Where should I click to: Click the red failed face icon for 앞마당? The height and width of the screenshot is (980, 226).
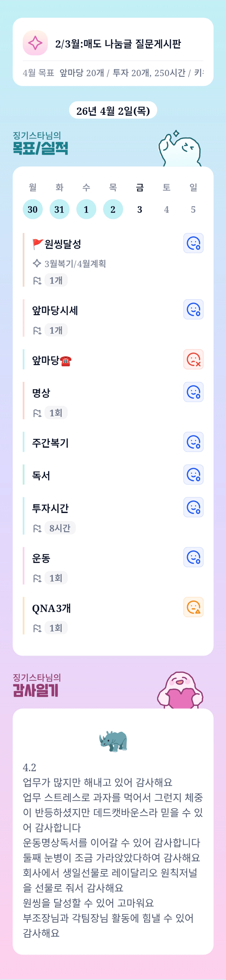click(x=193, y=359)
